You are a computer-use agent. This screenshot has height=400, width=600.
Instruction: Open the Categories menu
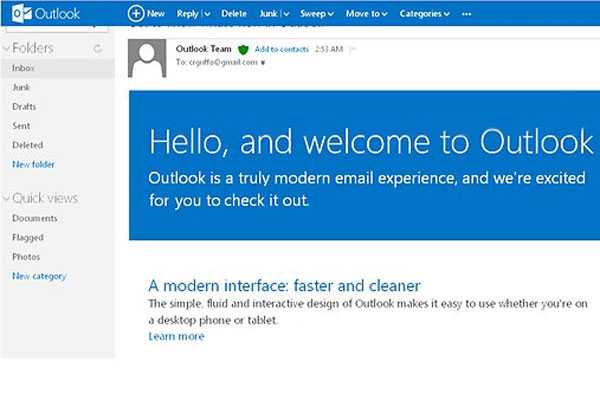[424, 14]
